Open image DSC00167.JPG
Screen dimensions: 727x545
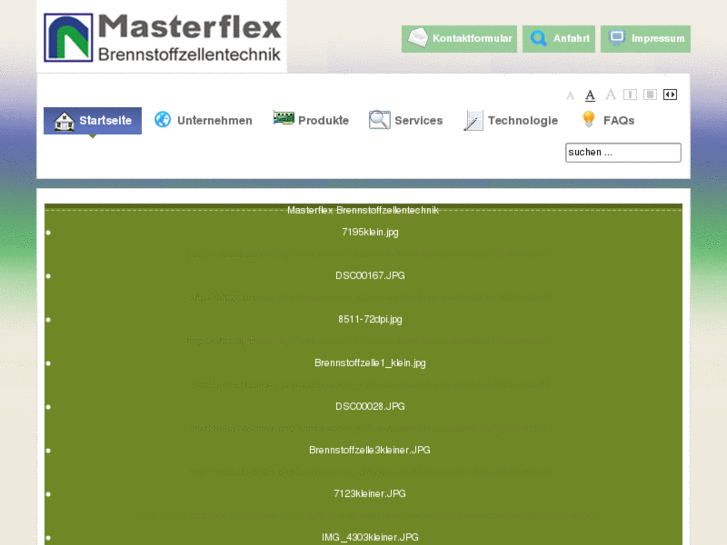pos(370,276)
